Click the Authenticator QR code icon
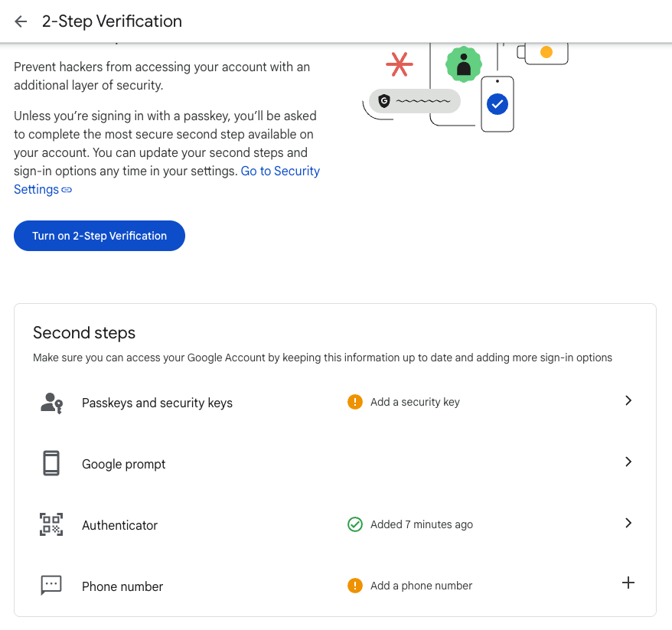Viewport: 672px width, 630px height. pyautogui.click(x=51, y=524)
